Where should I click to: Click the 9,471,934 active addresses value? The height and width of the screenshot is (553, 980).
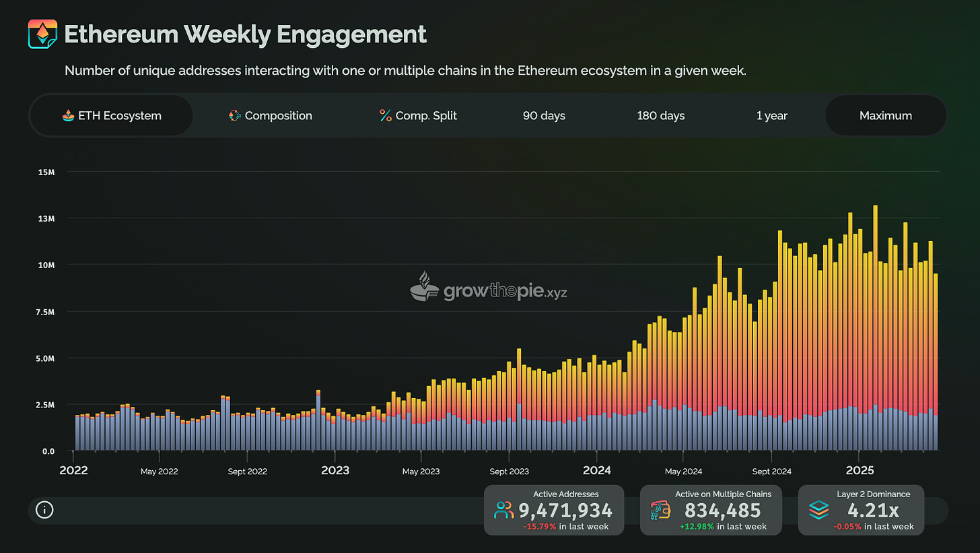coord(565,510)
